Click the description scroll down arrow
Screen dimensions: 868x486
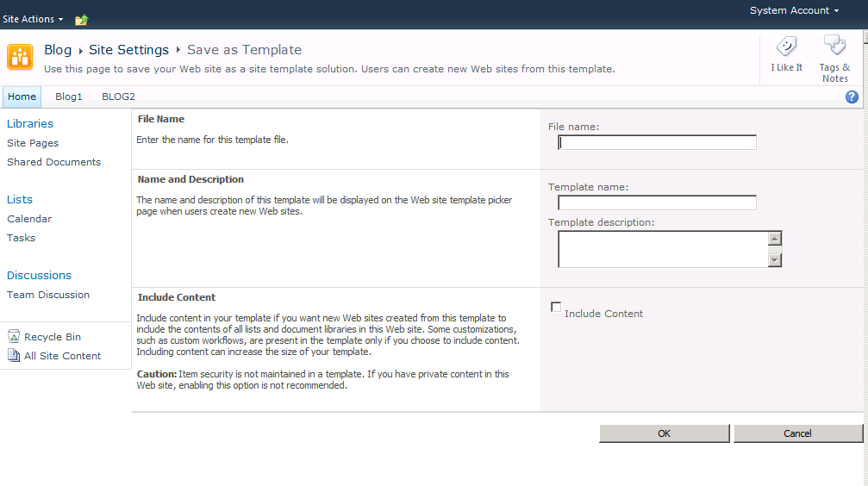point(775,259)
